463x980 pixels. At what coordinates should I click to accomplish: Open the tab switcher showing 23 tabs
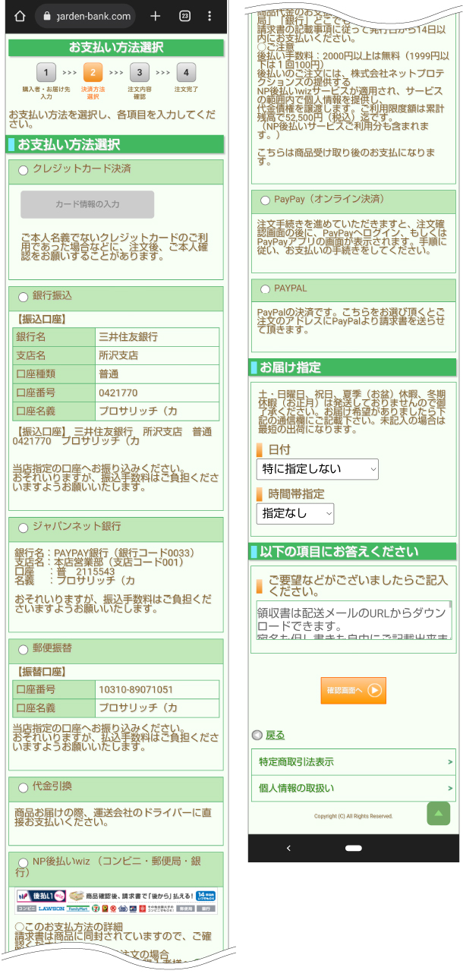click(184, 16)
